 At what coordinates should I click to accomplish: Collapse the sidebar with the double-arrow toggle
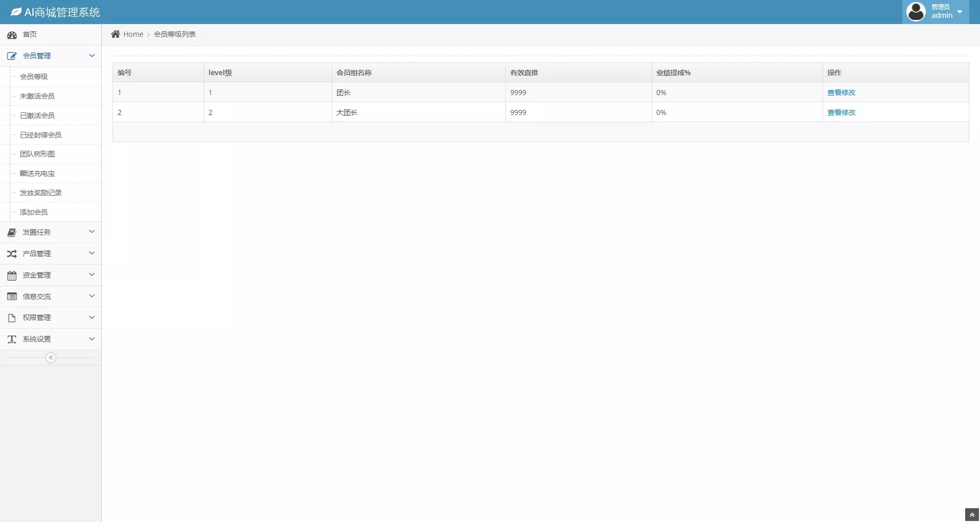click(x=51, y=358)
